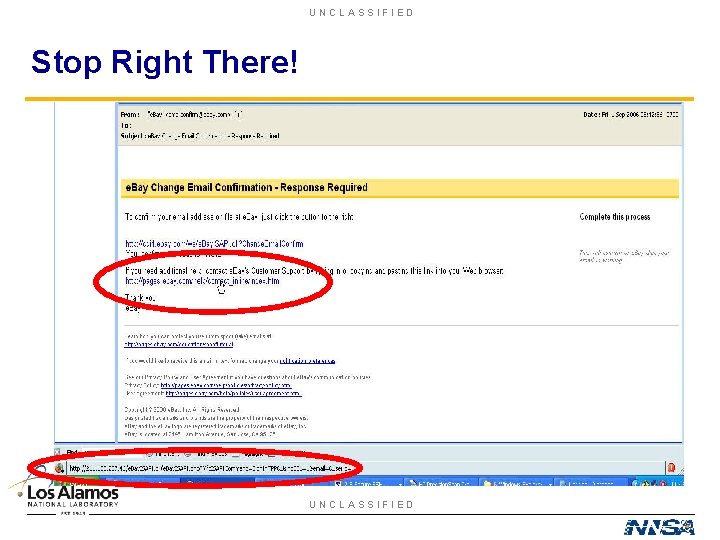
Task: Click the red icon at the status bar's right end
Action: (671, 468)
